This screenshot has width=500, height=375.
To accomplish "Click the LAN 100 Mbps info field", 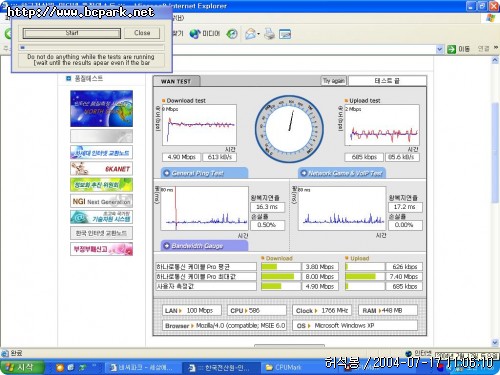I will click(x=192, y=310).
